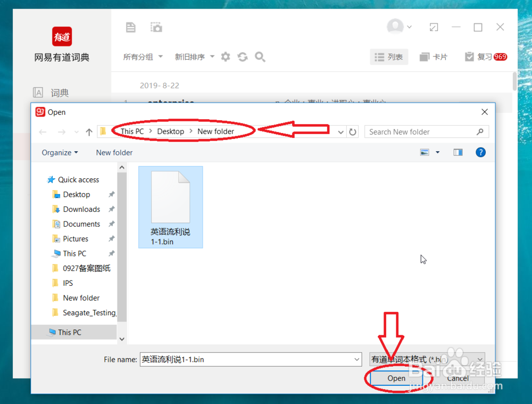Click the mini-window mode icon in Youdao
Image resolution: width=532 pixels, height=404 pixels.
click(434, 27)
